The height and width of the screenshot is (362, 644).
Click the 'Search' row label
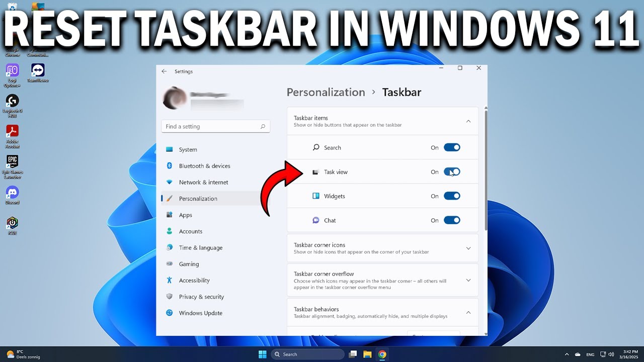pyautogui.click(x=333, y=148)
